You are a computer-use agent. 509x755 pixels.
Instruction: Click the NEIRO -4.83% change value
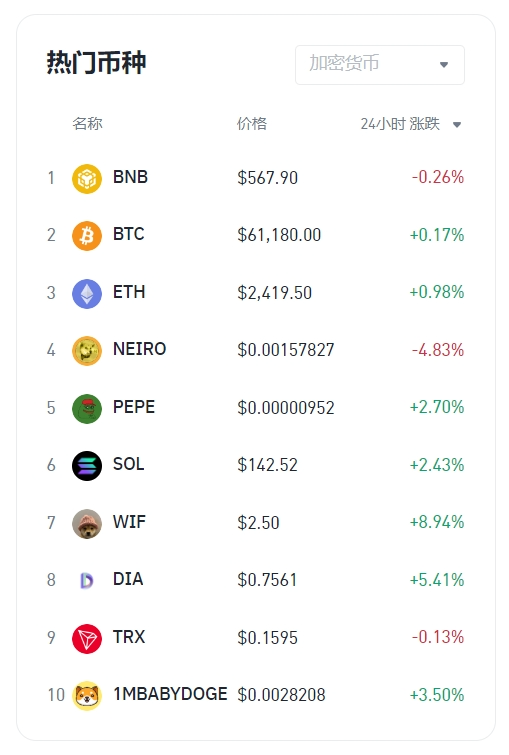(438, 350)
